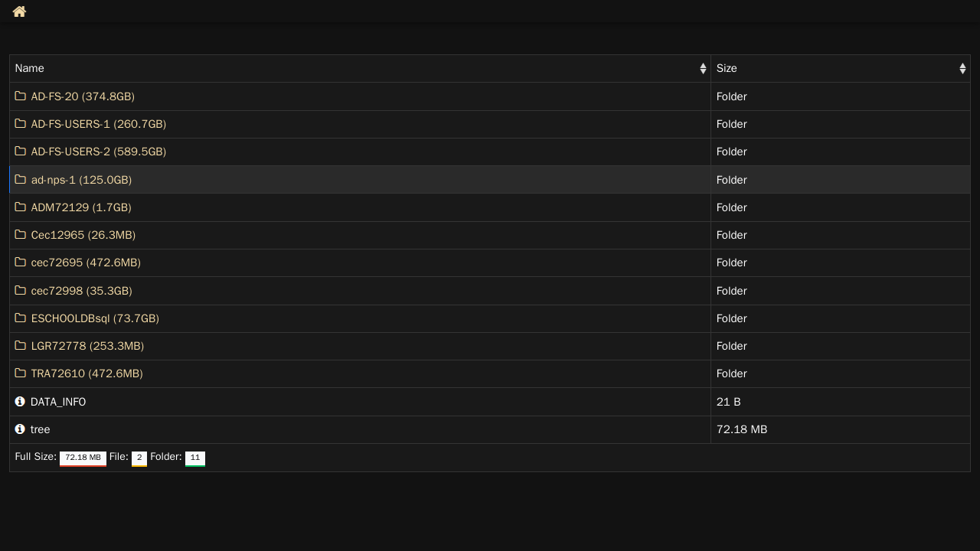This screenshot has height=551, width=980.
Task: Click folder icon next to AD-FS-USERS-1
Action: [21, 123]
